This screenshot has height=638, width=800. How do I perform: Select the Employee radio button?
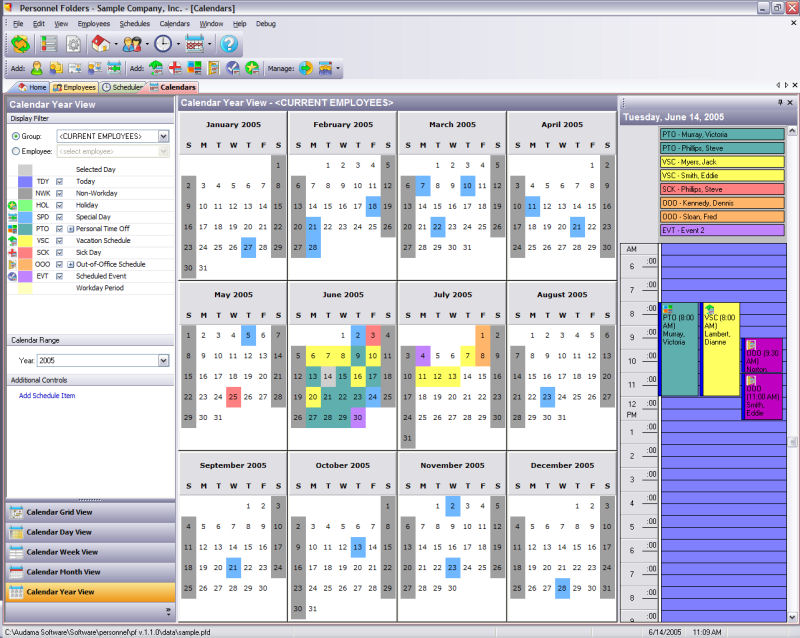(16, 151)
